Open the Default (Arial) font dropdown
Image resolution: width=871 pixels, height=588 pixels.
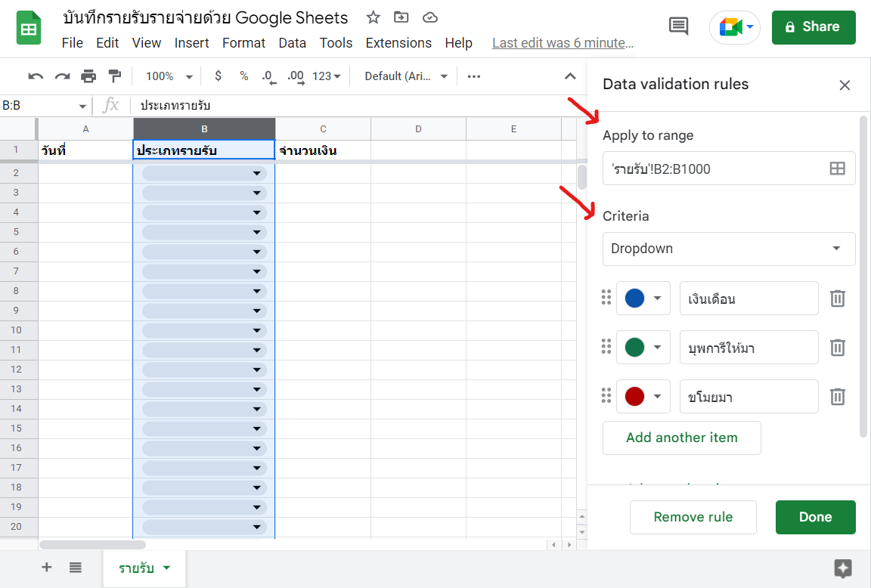click(x=405, y=76)
